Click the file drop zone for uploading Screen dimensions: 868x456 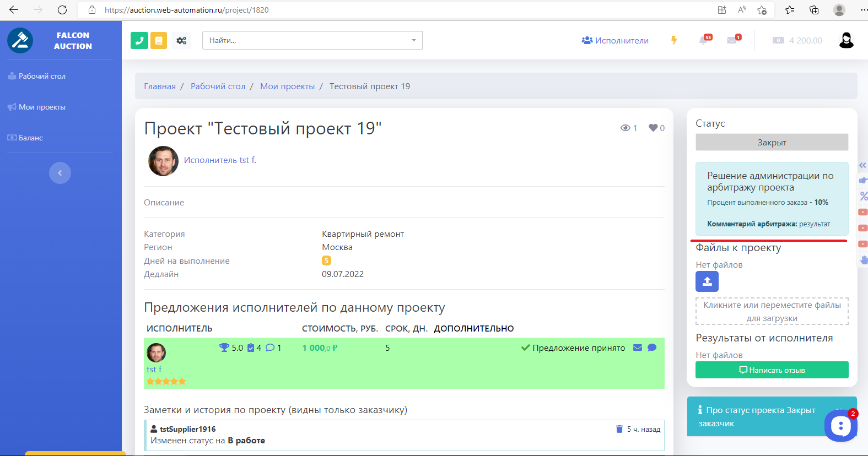772,311
